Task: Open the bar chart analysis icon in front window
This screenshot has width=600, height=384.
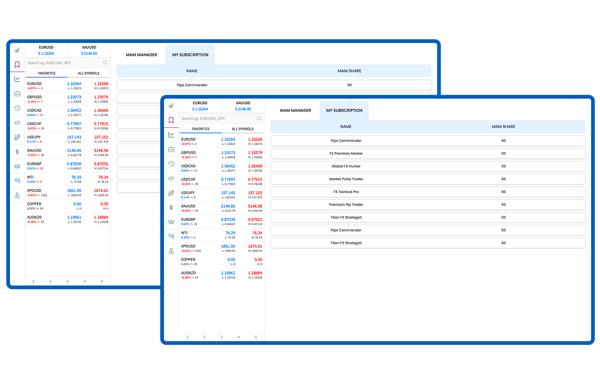Action: pos(171,193)
